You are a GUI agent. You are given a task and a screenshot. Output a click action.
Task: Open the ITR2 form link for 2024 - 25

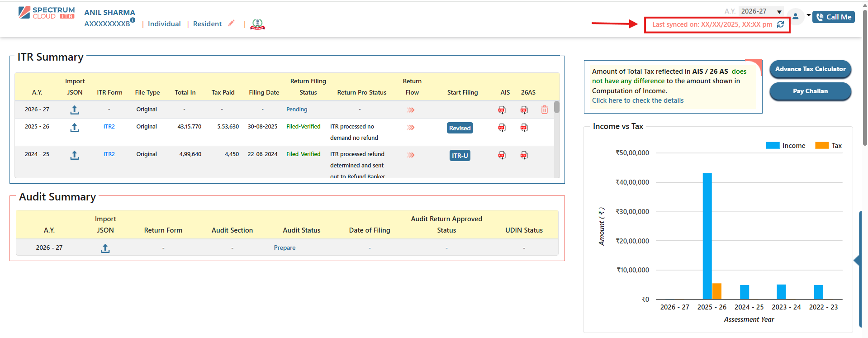click(x=109, y=154)
